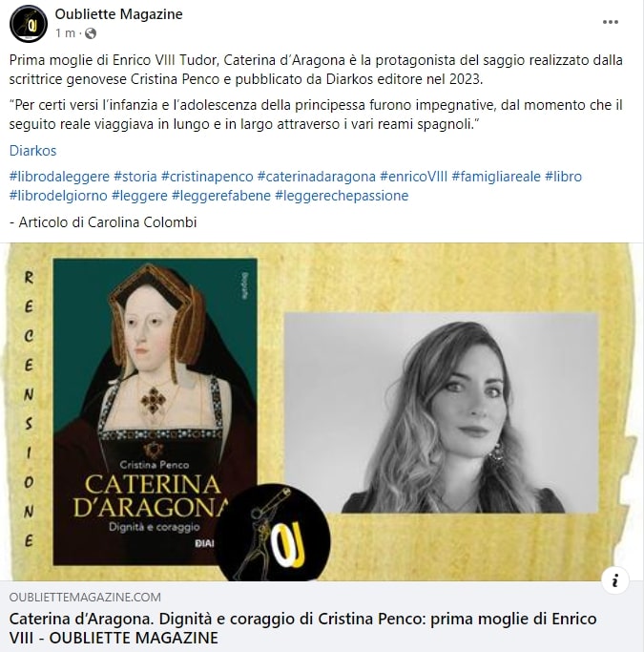Screen dimensions: 644x652
Task: Click the #leggerechepassione hashtag
Action: click(342, 196)
